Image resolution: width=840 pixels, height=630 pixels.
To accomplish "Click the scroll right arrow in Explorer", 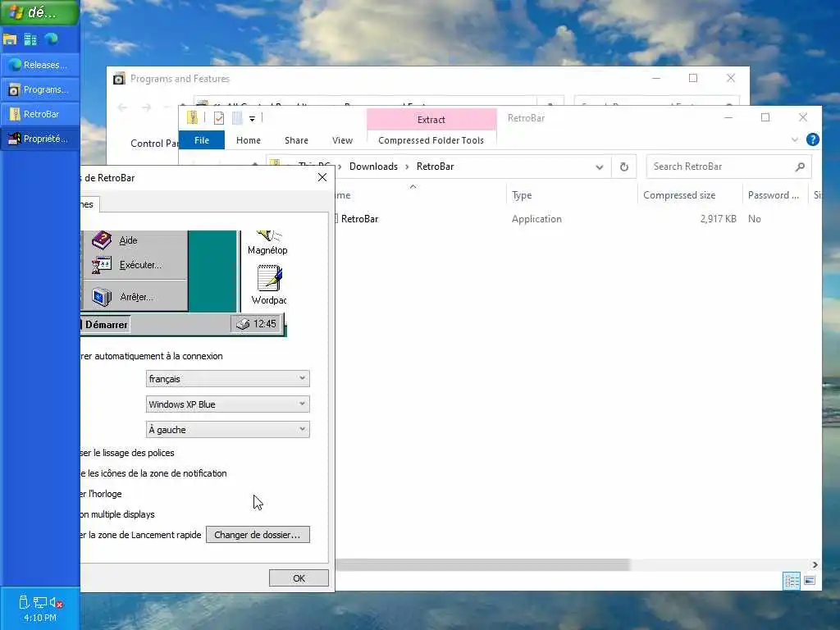I will pyautogui.click(x=815, y=564).
